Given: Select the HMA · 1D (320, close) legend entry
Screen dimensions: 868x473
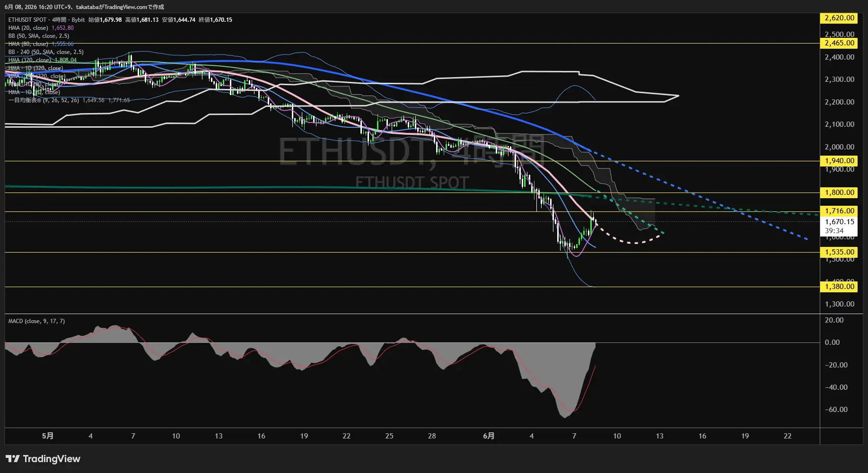Looking at the screenshot, I should tap(35, 68).
